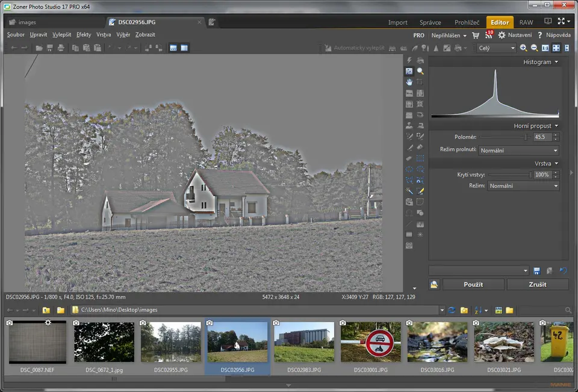Screen dimensions: 578x392
Task: Save preset with the floppy disk icon
Action: click(536, 271)
